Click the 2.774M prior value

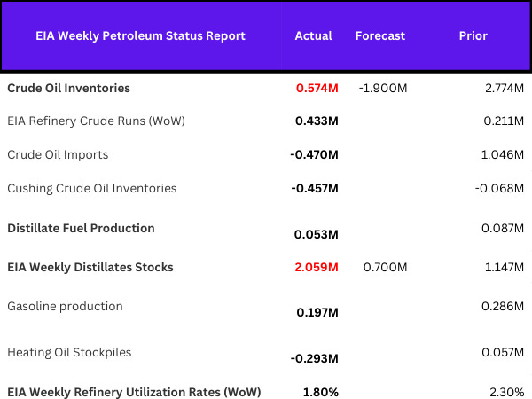coord(505,88)
